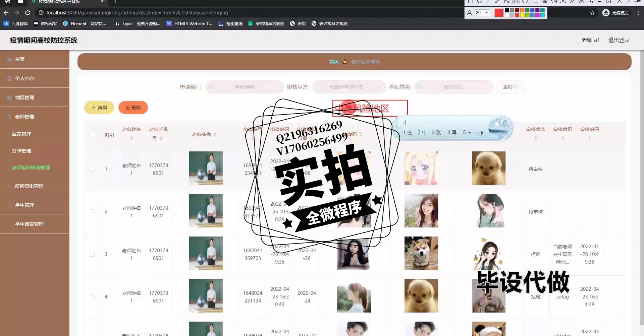Toggle the select-all checkbox in table header
644x336 pixels.
coord(93,135)
